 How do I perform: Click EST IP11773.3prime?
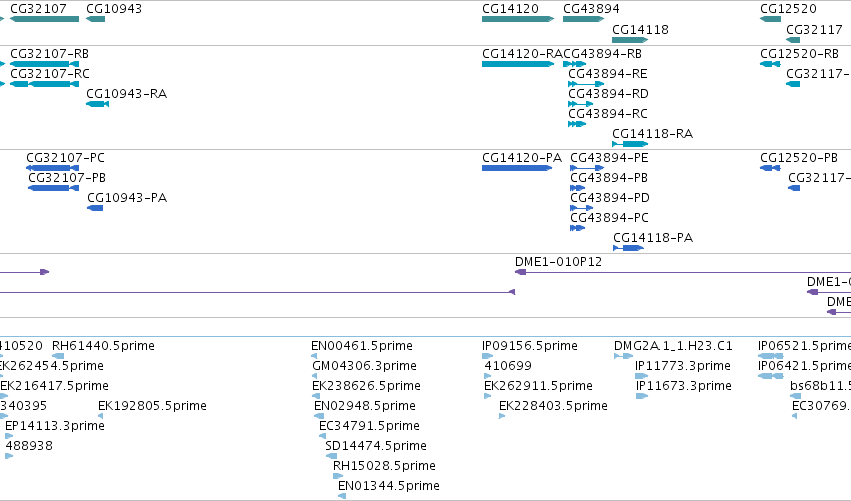coord(642,376)
